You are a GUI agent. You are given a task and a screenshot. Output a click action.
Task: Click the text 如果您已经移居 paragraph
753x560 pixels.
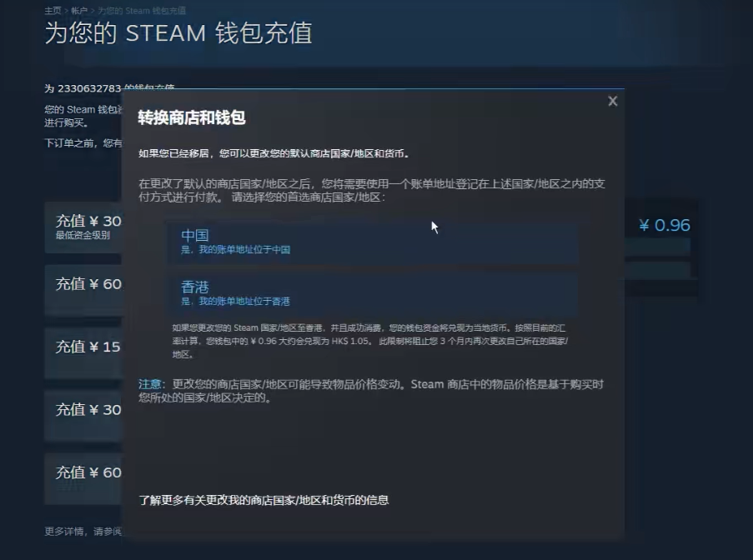coord(274,153)
